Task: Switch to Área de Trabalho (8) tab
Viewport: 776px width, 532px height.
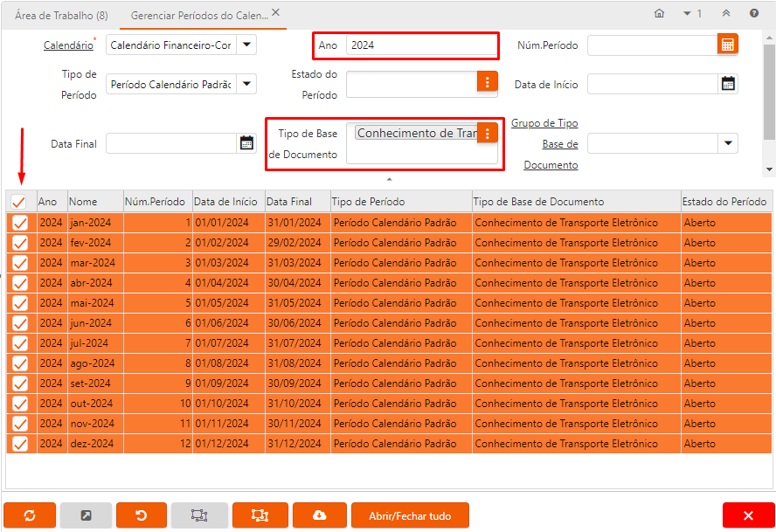Action: pyautogui.click(x=61, y=15)
